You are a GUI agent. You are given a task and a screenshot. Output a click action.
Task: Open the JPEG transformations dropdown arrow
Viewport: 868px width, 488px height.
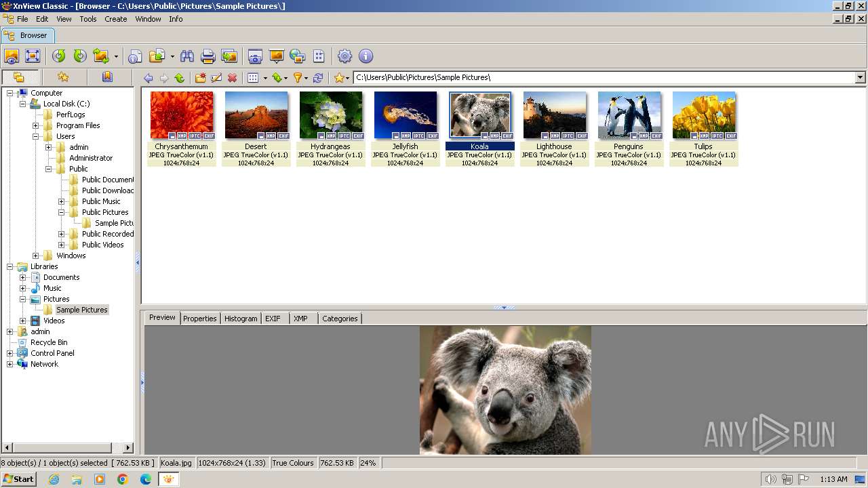tap(116, 56)
